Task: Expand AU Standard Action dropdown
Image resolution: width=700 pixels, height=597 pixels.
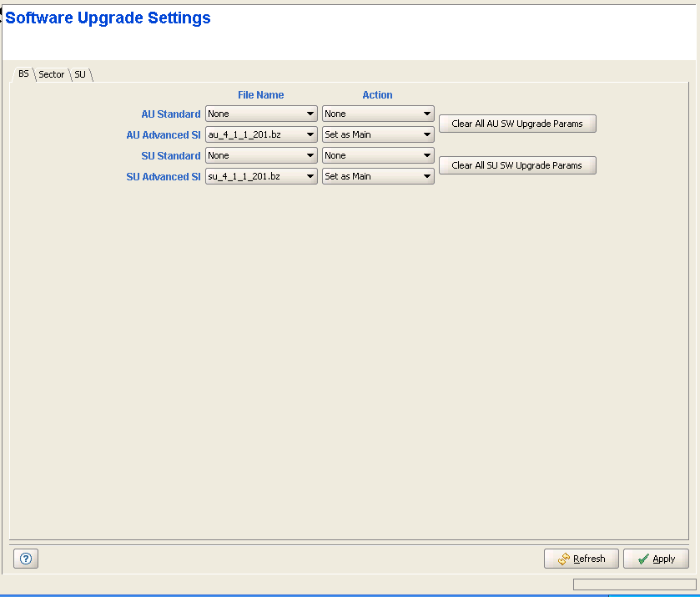Action: [378, 114]
